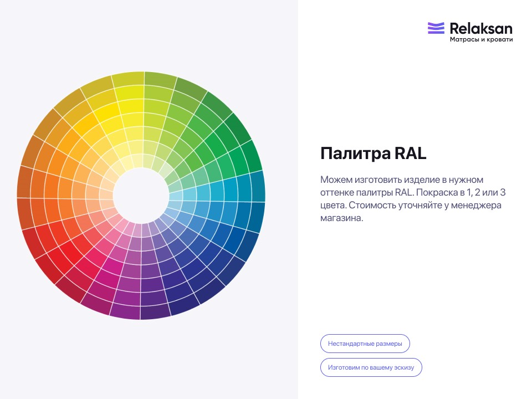This screenshot has height=399, width=532.
Task: Click the white center of the color wheel
Action: click(141, 196)
